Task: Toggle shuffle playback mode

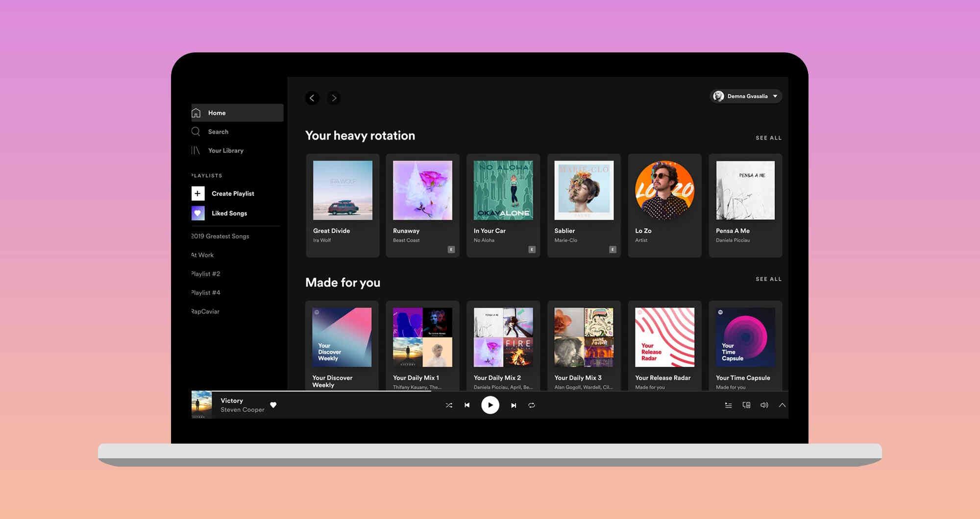Action: [x=449, y=405]
